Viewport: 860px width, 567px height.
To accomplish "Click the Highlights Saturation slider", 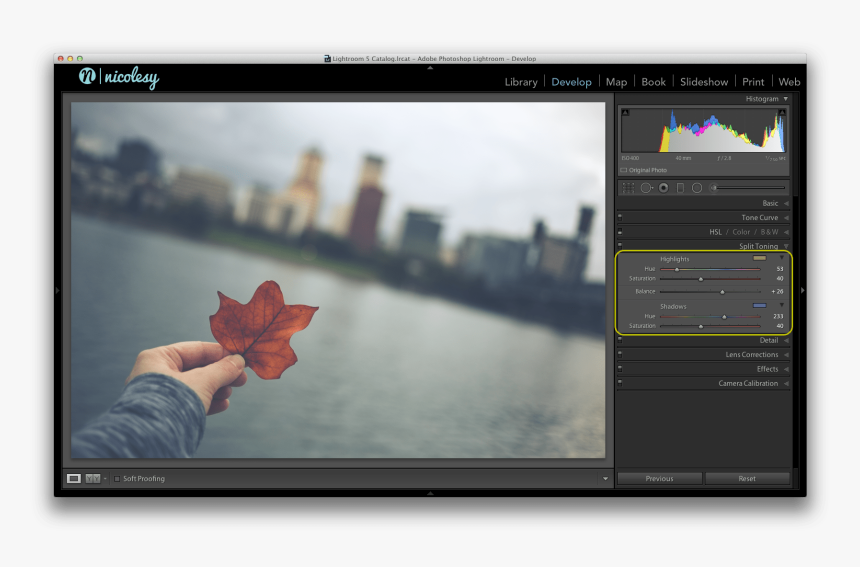I will tap(710, 279).
